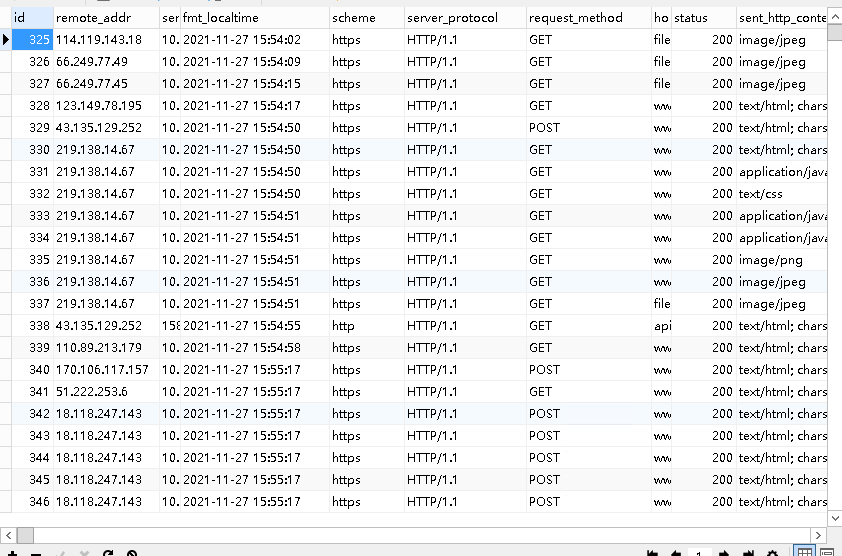Open the page settings gear icon
The width and height of the screenshot is (842, 556).
tap(772, 553)
